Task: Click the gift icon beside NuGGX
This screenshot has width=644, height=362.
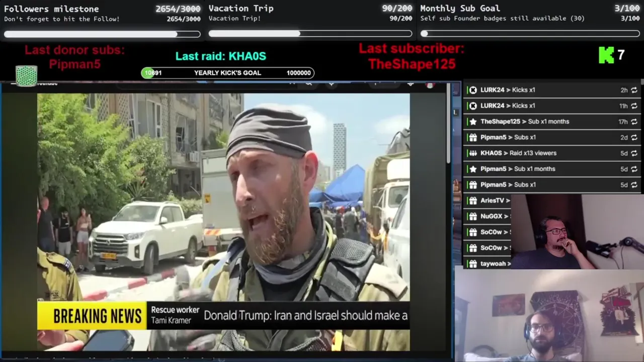Action: (x=472, y=216)
